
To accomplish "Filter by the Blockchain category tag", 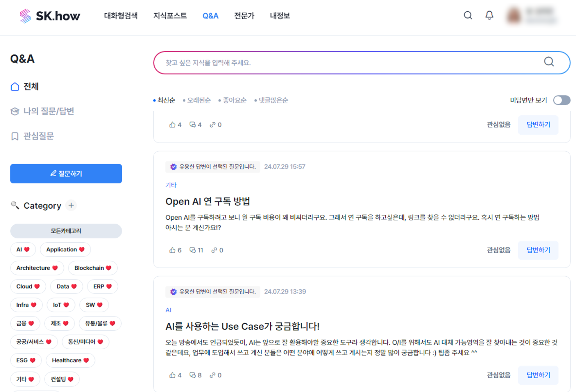I will click(x=92, y=268).
